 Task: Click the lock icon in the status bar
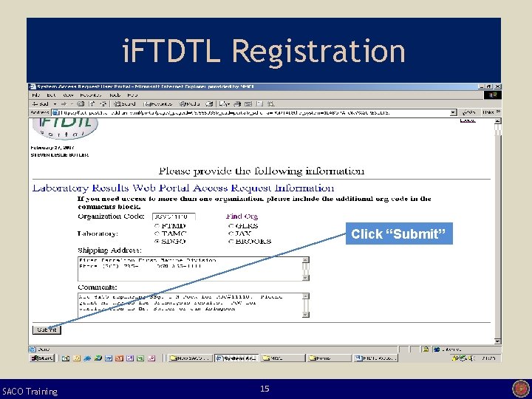coord(426,349)
